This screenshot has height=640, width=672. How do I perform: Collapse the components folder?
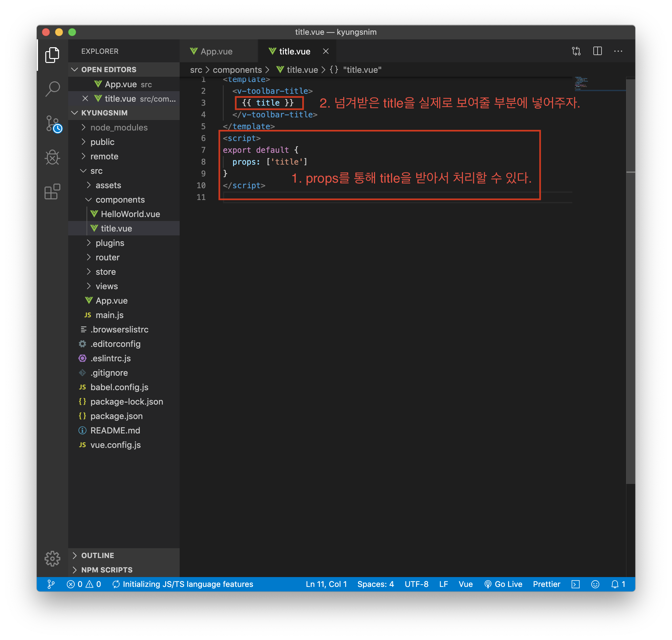(x=120, y=200)
